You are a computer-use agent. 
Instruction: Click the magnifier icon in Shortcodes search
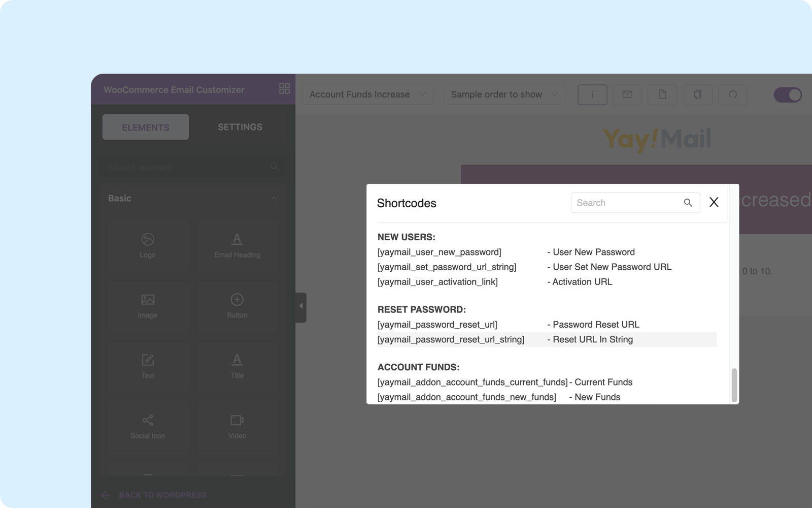tap(688, 203)
